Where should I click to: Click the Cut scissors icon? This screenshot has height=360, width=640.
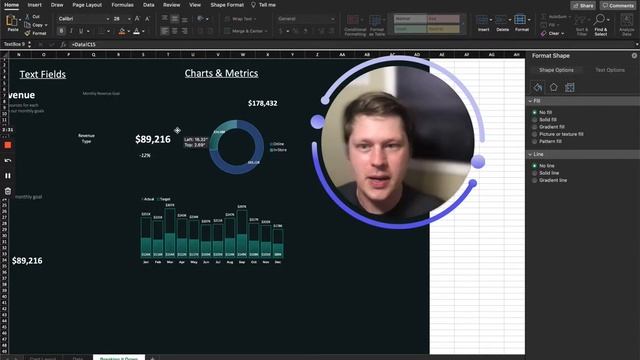(x=27, y=16)
